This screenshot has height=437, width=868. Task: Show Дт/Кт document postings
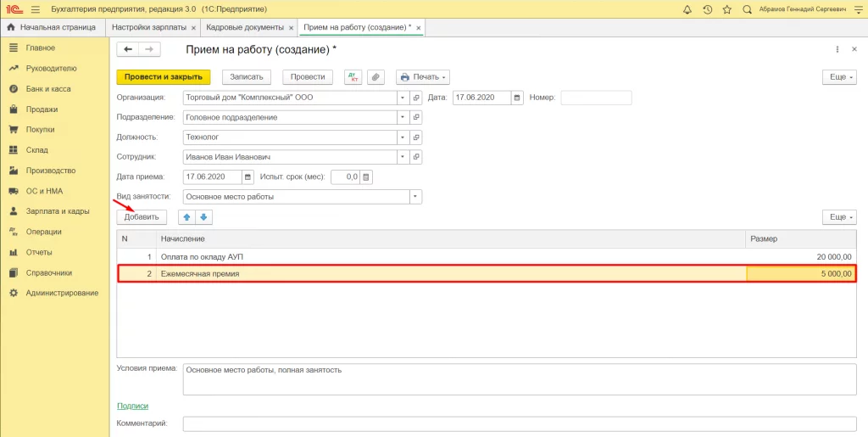click(353, 77)
